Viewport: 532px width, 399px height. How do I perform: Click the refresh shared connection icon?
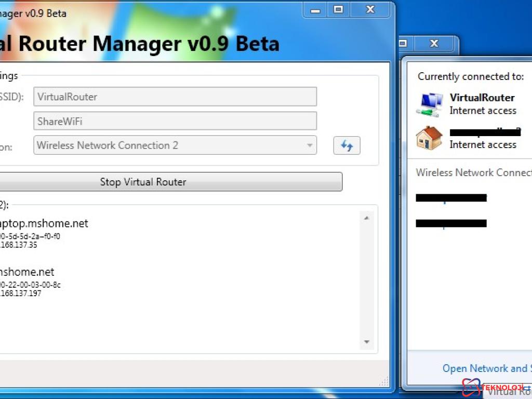347,145
